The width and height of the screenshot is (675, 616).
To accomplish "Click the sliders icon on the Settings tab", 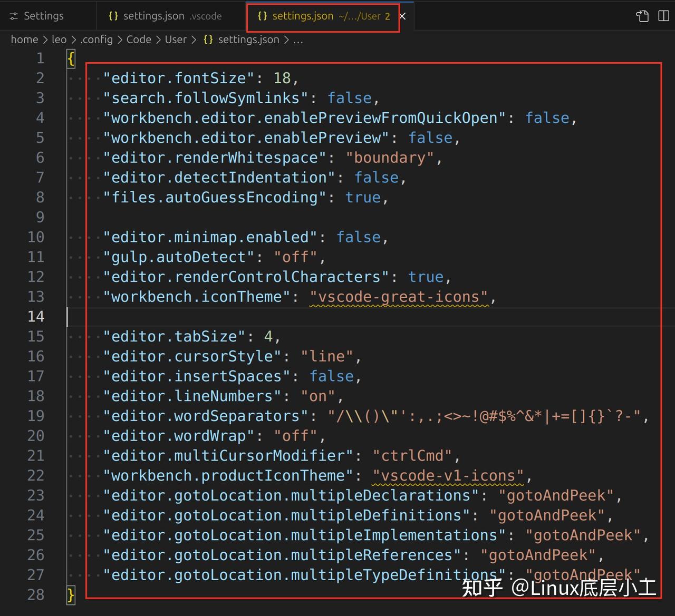I will pos(13,16).
